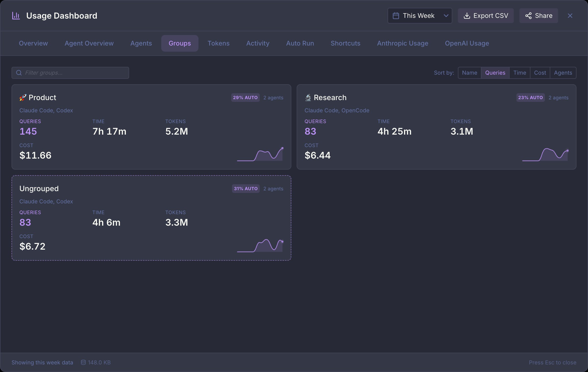Screen dimensions: 588x372
Task: Open the OpenAI Usage tab
Action: pos(467,43)
